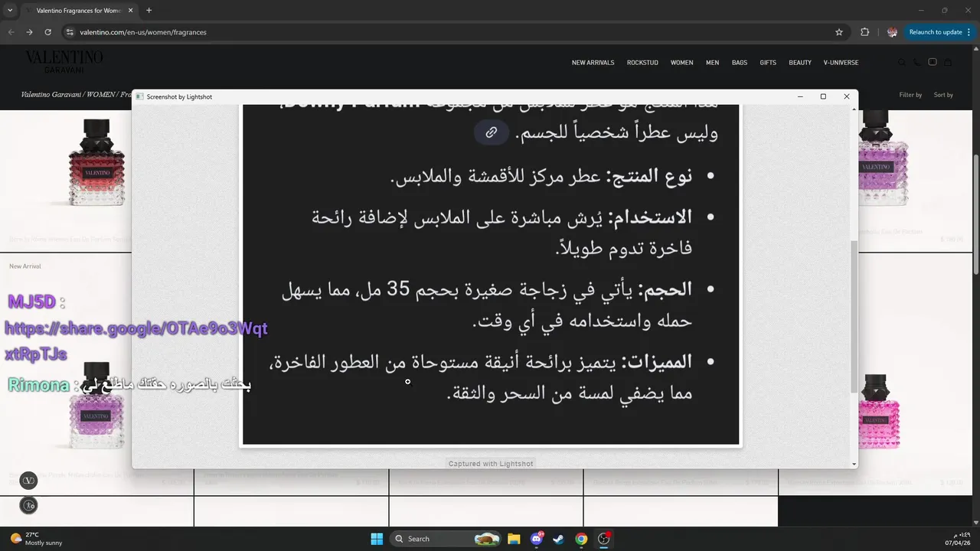The width and height of the screenshot is (980, 551).
Task: Click the New Arrival label
Action: [25, 266]
